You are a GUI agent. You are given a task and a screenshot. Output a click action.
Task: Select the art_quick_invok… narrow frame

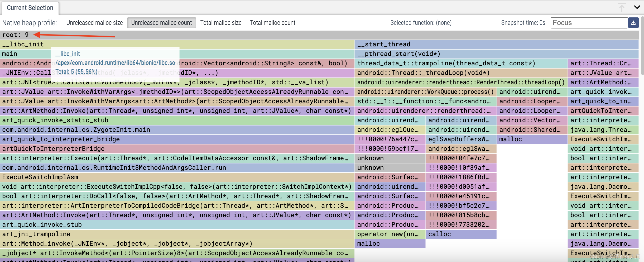pyautogui.click(x=603, y=92)
